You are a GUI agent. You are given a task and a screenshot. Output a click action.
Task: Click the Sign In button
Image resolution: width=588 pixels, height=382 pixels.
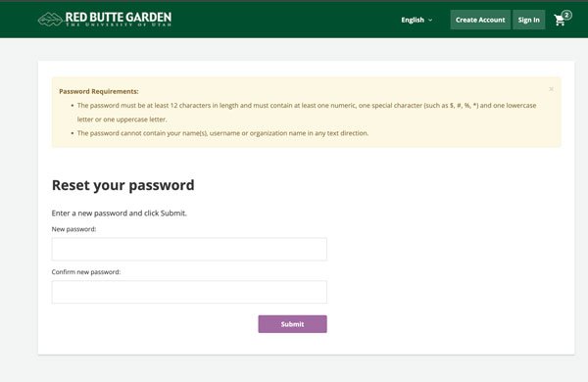tap(529, 20)
